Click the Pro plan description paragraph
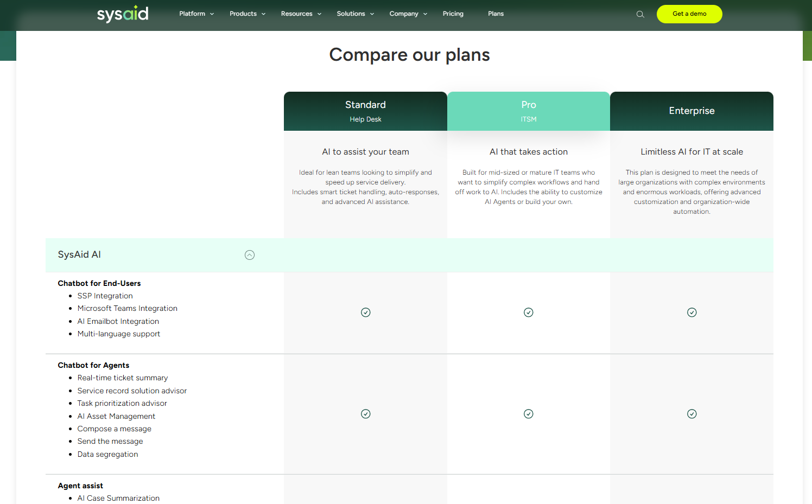The width and height of the screenshot is (812, 504). (529, 187)
